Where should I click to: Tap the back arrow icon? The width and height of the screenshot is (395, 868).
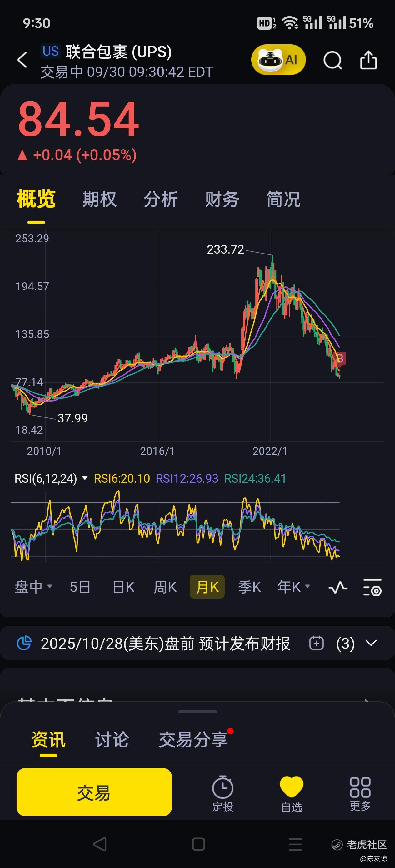click(x=22, y=60)
